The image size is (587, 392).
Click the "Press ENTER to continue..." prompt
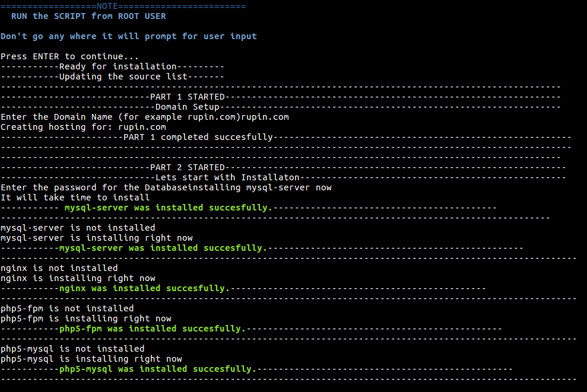pos(69,56)
